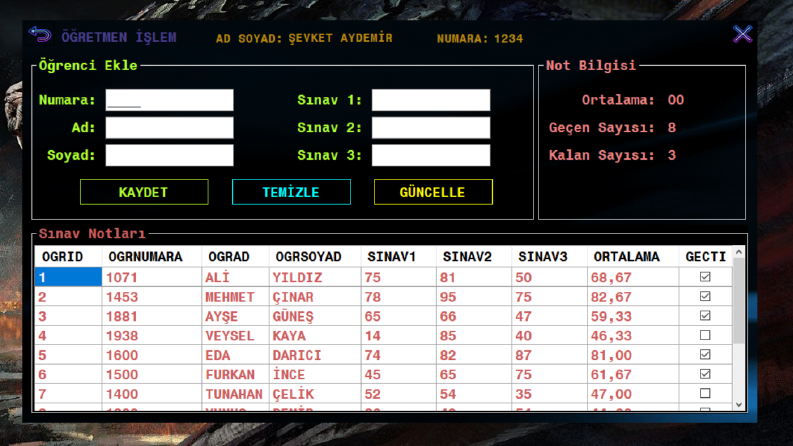Screen dimensions: 793x446
Task: Click the back arrow icon
Action: pyautogui.click(x=40, y=35)
